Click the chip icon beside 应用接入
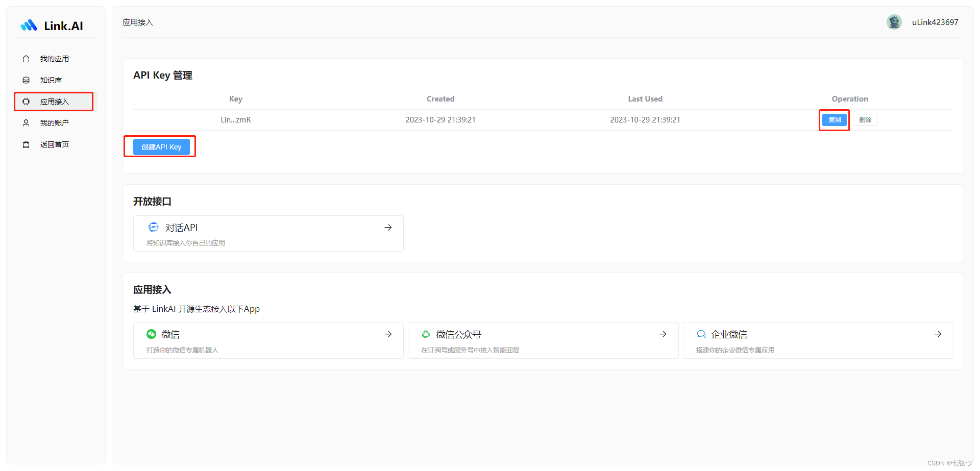 point(26,102)
